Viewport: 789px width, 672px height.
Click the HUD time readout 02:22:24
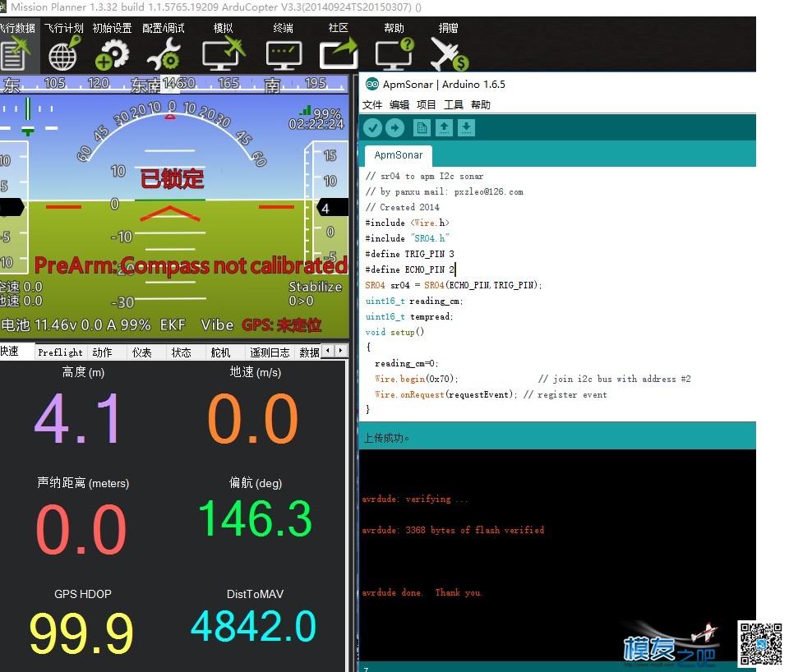(316, 124)
